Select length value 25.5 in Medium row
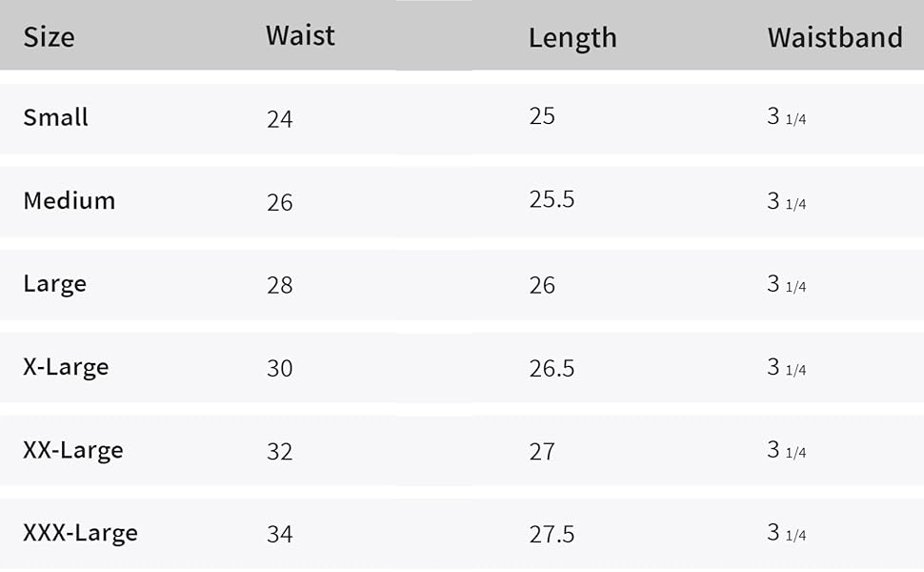 point(552,200)
